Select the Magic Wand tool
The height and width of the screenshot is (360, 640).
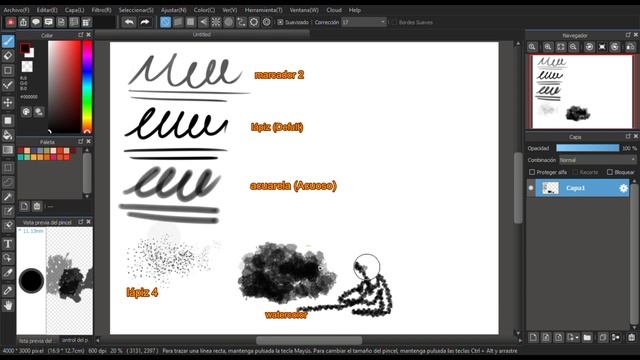pyautogui.click(x=8, y=197)
